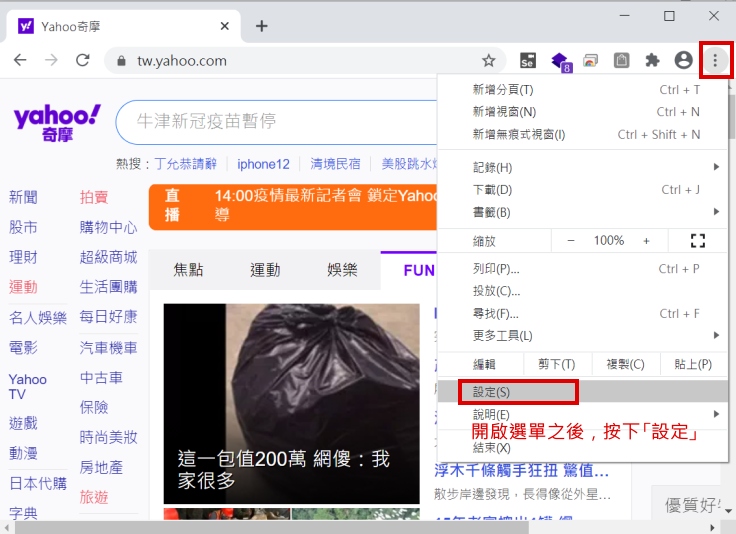The width and height of the screenshot is (736, 534).
Task: Open the blue extension with badge 8
Action: (561, 62)
